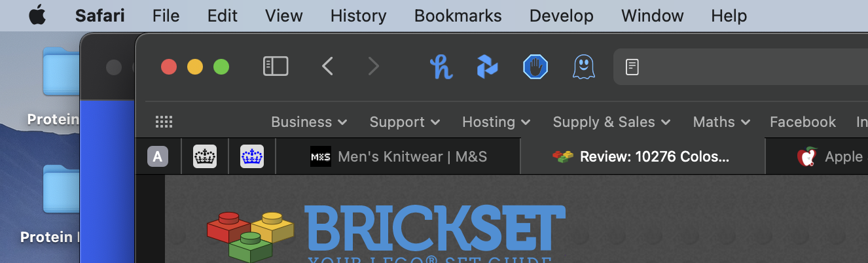Screen dimensions: 868x263
Task: Go forward to the next page
Action: click(x=373, y=66)
